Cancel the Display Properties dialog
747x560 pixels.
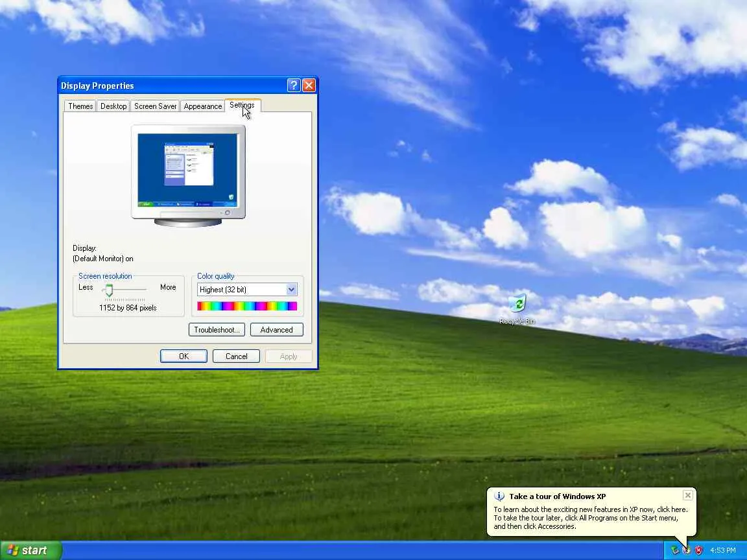tap(236, 356)
